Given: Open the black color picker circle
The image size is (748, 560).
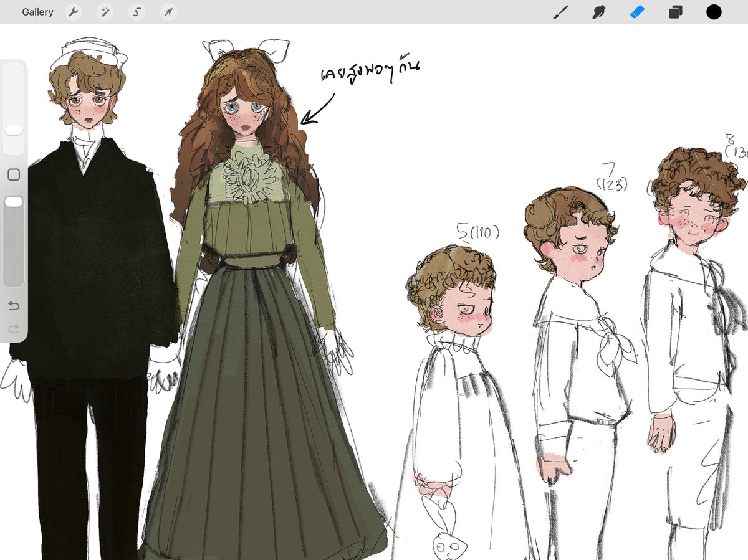Looking at the screenshot, I should [x=714, y=12].
